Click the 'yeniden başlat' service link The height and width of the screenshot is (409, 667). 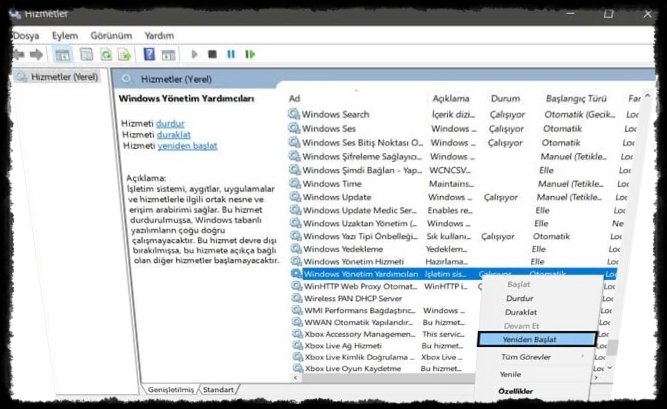187,146
